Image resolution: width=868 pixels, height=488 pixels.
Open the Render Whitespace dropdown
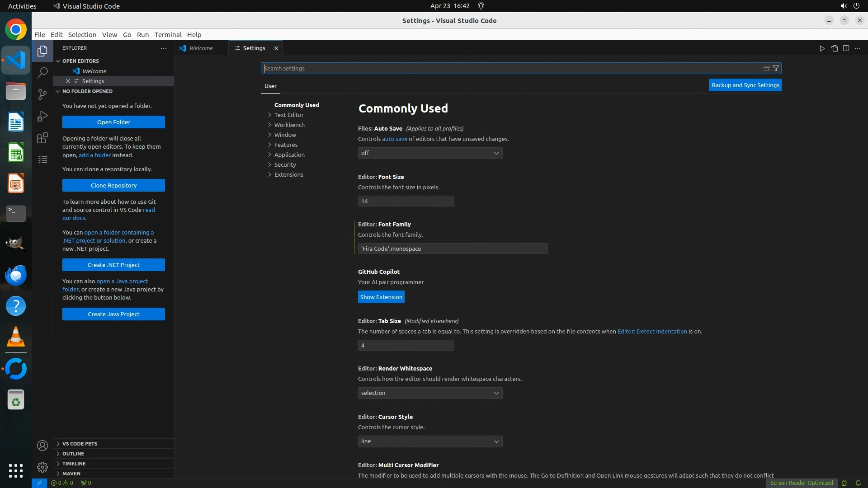click(430, 393)
